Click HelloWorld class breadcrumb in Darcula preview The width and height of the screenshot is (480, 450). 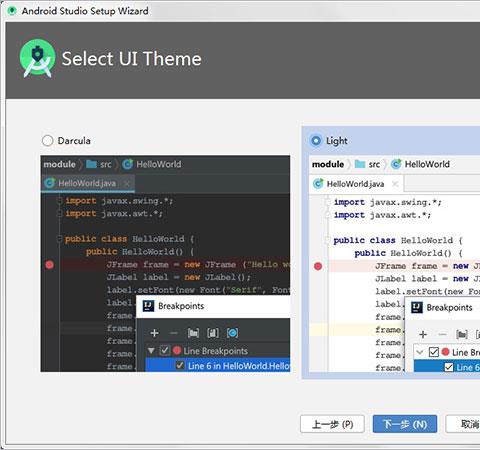[x=152, y=164]
